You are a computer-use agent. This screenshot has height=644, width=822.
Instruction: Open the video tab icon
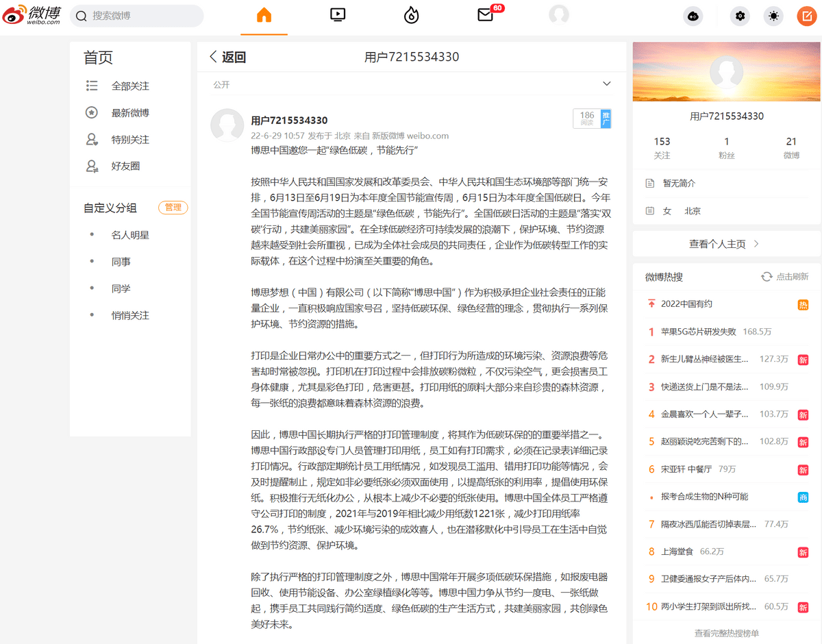(x=337, y=15)
